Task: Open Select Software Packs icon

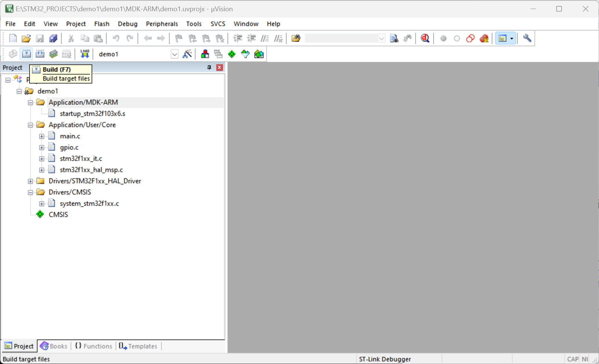Action: pos(245,54)
